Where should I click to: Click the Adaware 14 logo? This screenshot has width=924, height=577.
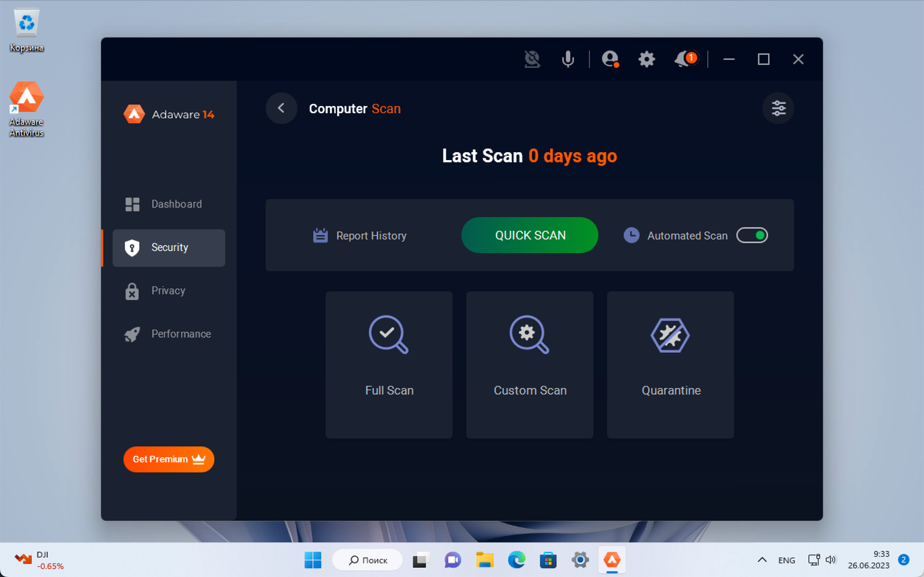(169, 115)
